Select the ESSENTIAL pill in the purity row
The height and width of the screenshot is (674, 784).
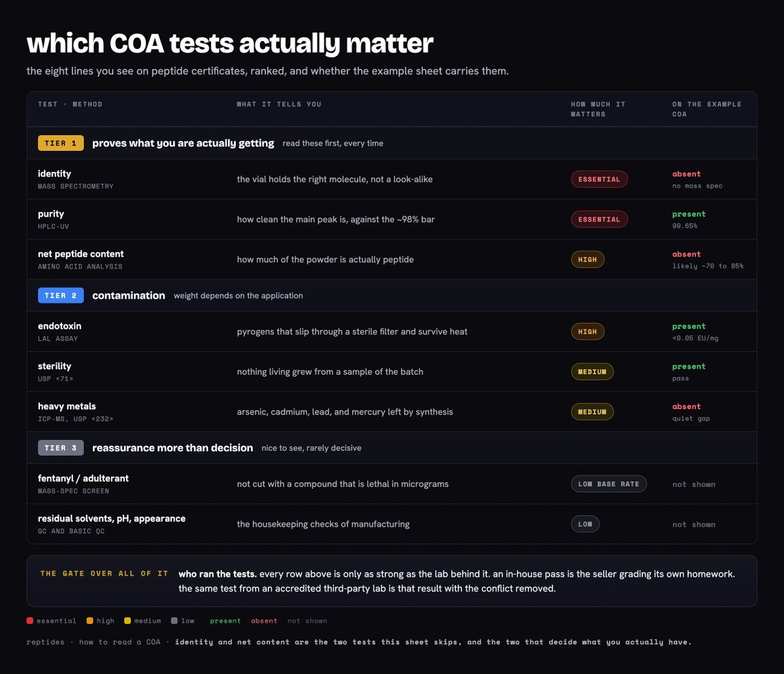599,219
